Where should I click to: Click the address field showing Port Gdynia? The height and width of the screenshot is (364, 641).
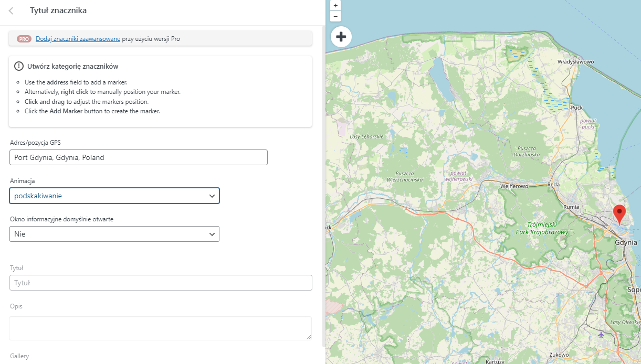(138, 157)
